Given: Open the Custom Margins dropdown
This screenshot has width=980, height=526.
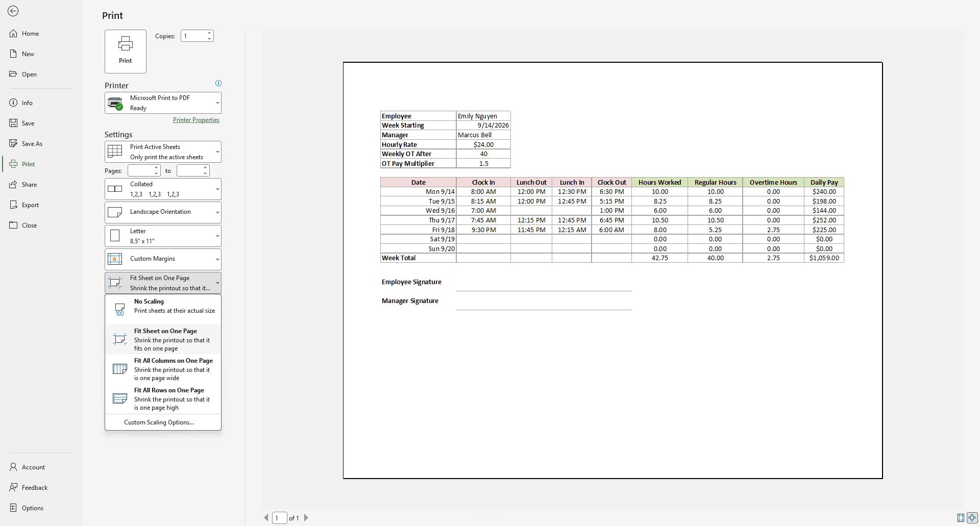Looking at the screenshot, I should [163, 259].
